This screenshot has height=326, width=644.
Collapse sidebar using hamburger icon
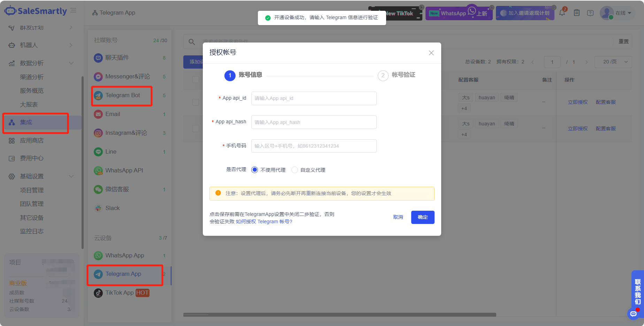coord(73,10)
